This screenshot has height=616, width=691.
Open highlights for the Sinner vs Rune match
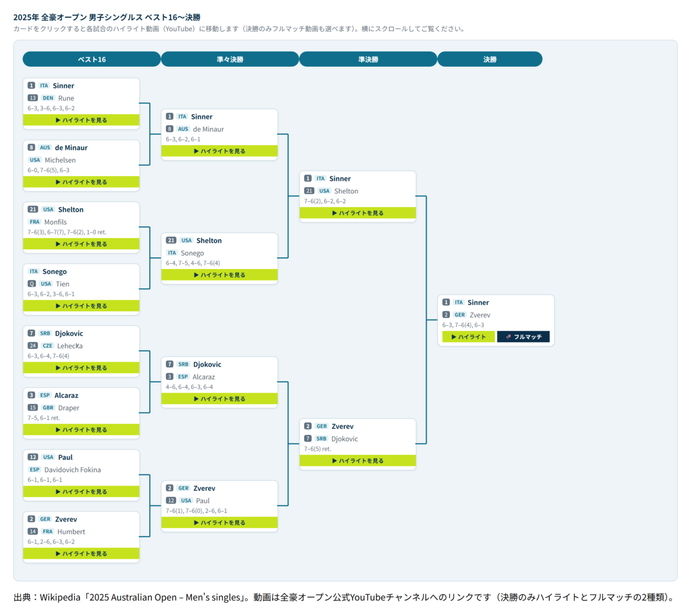point(81,120)
